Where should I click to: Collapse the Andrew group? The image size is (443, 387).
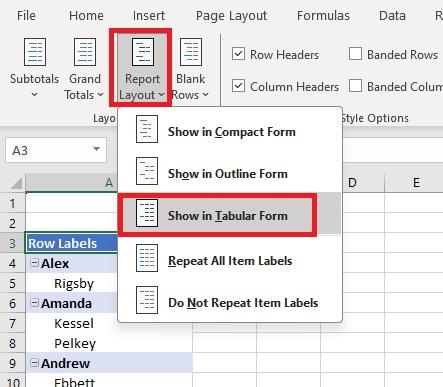click(x=34, y=363)
